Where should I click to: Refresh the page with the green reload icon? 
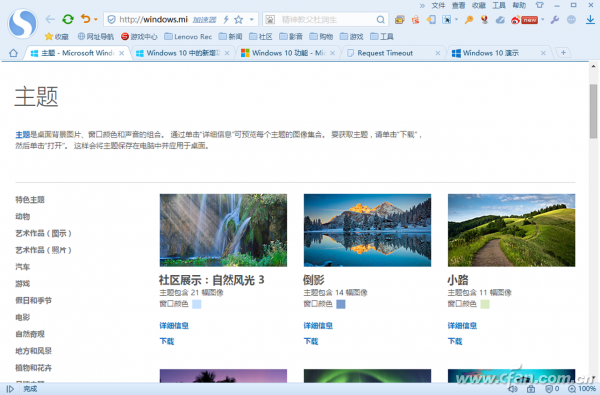[x=68, y=19]
